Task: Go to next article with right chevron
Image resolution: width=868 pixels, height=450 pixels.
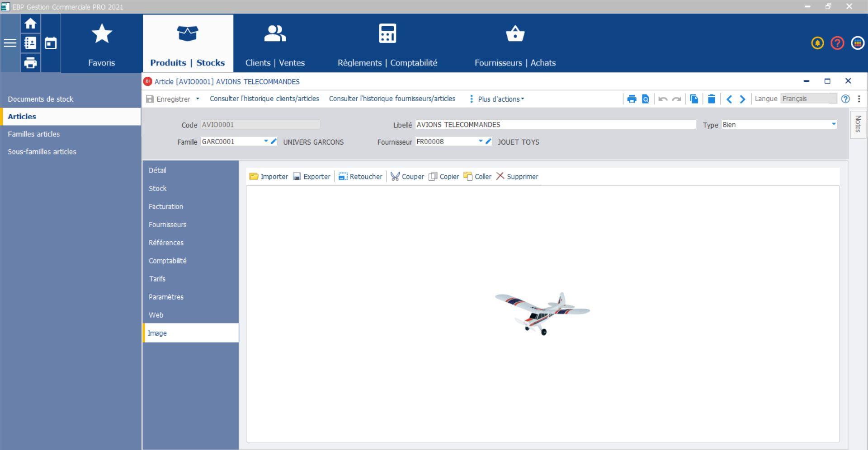Action: coord(742,99)
